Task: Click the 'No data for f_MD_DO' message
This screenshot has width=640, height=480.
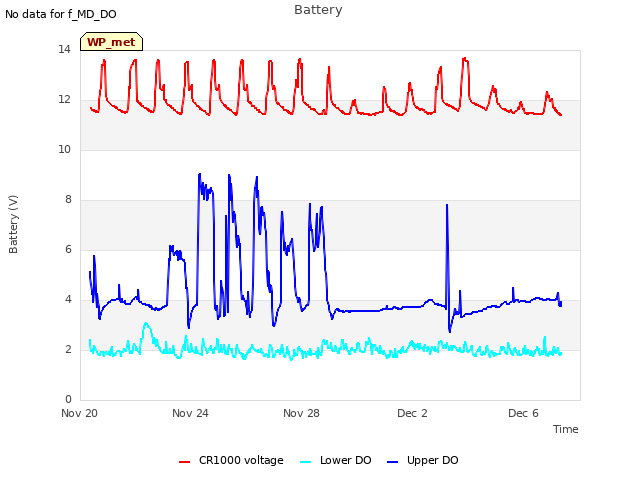Action: [61, 14]
